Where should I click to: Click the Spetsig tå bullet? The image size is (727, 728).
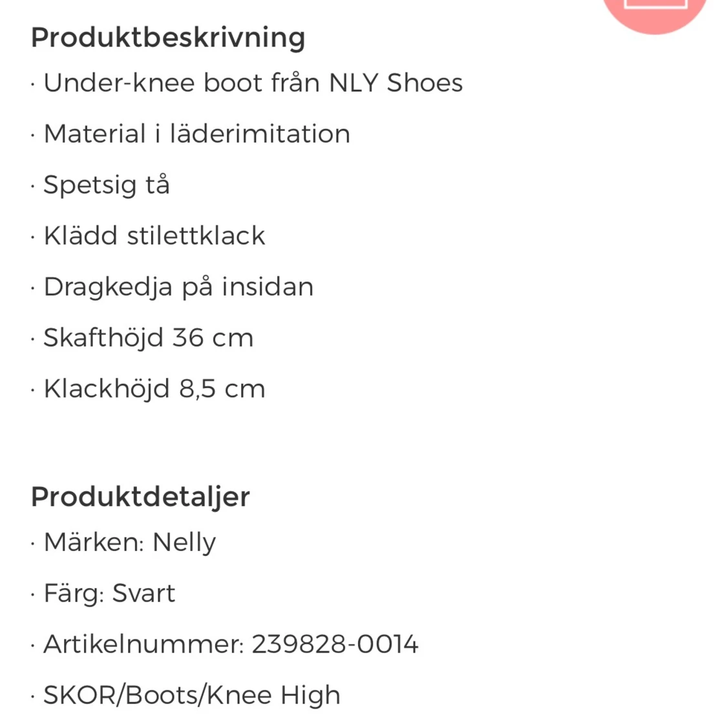106,185
